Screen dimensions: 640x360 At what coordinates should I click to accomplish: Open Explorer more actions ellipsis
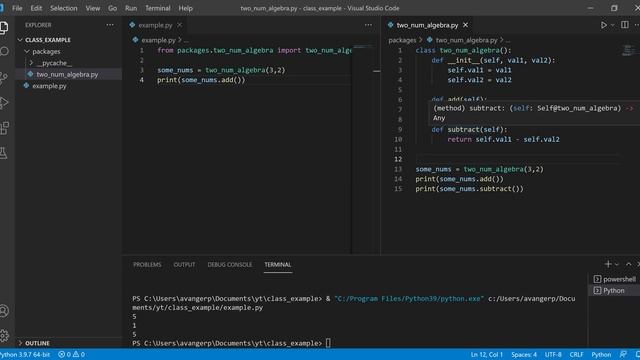pos(110,25)
